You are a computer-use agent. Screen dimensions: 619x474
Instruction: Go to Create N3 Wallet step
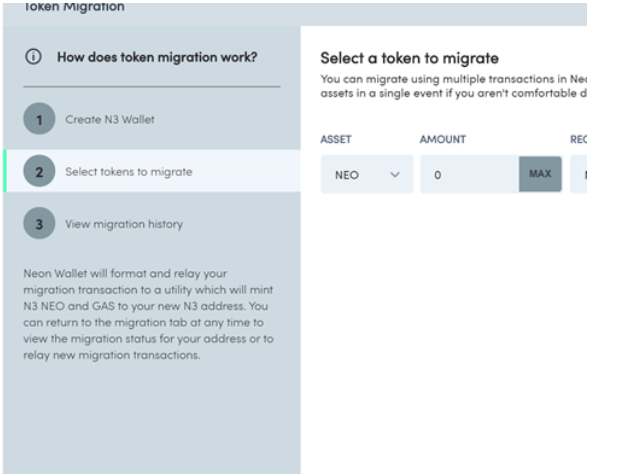110,120
